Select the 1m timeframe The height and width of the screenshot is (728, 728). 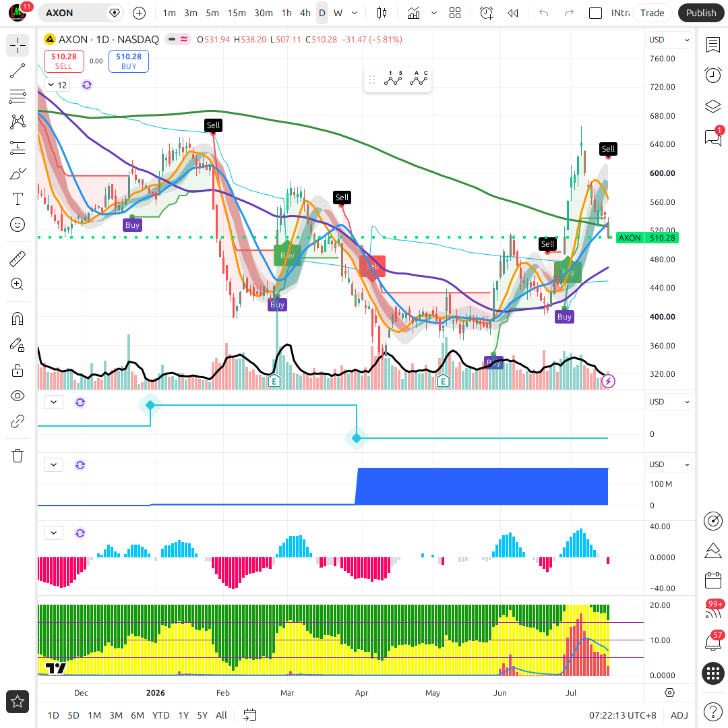169,13
